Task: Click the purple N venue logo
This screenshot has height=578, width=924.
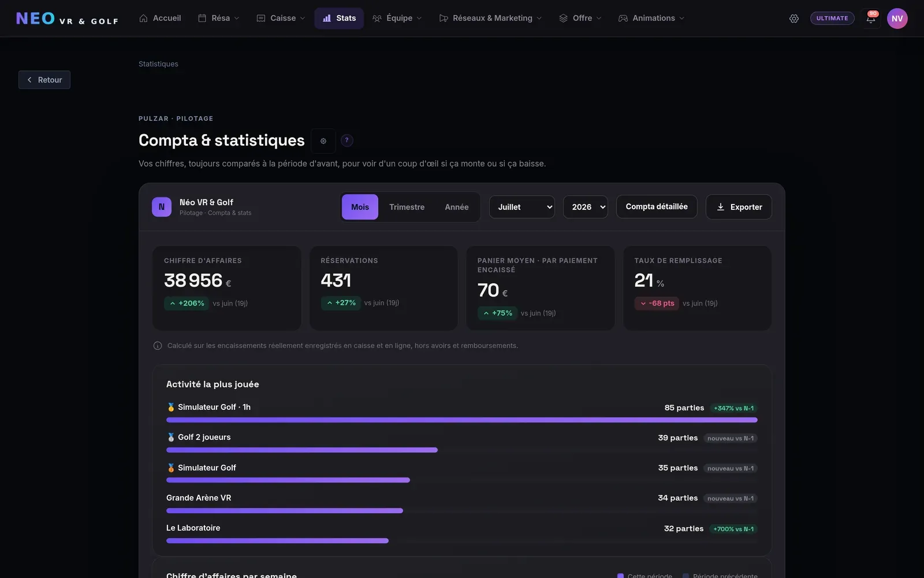Action: tap(162, 207)
